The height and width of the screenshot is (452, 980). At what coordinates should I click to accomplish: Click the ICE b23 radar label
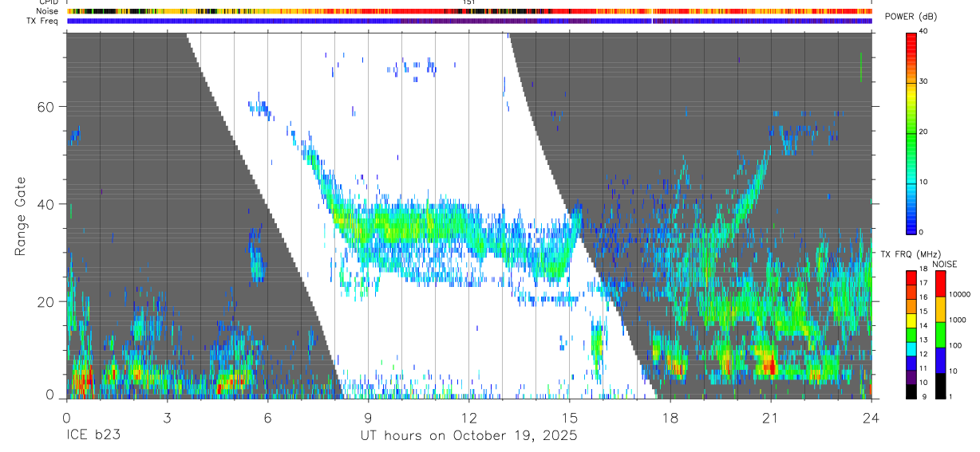(93, 436)
